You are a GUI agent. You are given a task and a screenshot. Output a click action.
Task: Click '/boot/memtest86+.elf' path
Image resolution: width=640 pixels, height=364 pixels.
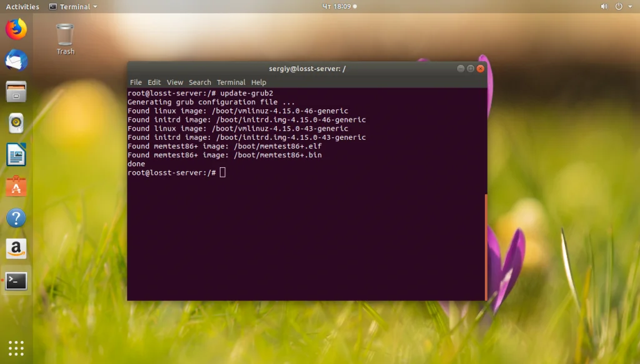click(277, 146)
